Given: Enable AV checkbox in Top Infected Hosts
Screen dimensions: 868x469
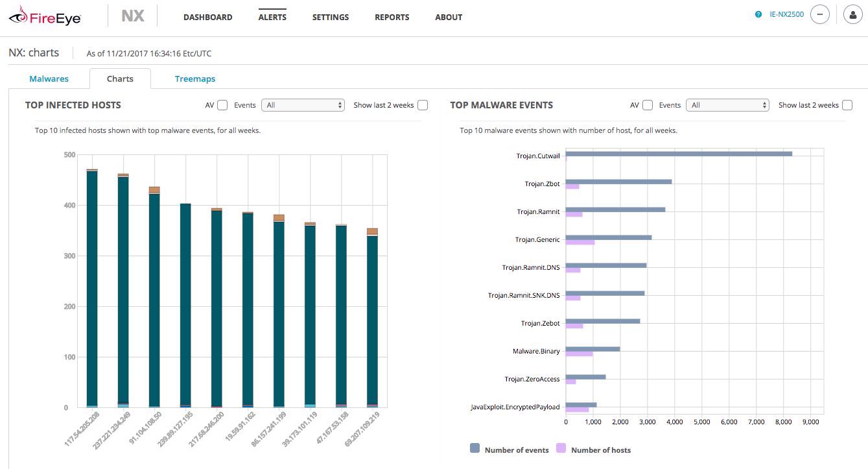Looking at the screenshot, I should 222,105.
